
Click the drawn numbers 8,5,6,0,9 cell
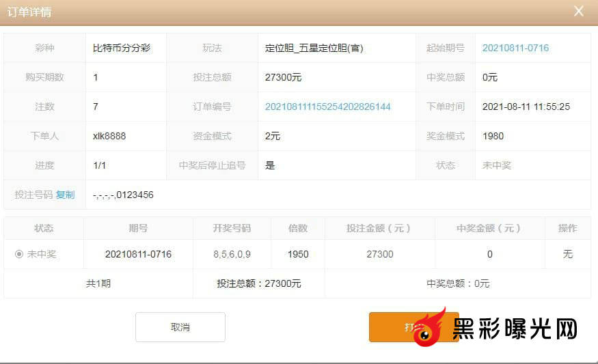tap(232, 254)
